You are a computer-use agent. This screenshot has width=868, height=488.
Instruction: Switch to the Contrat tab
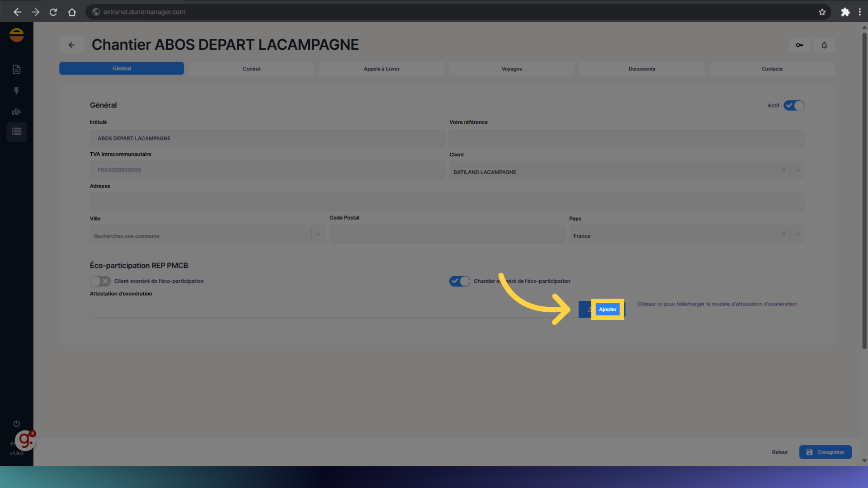click(251, 69)
